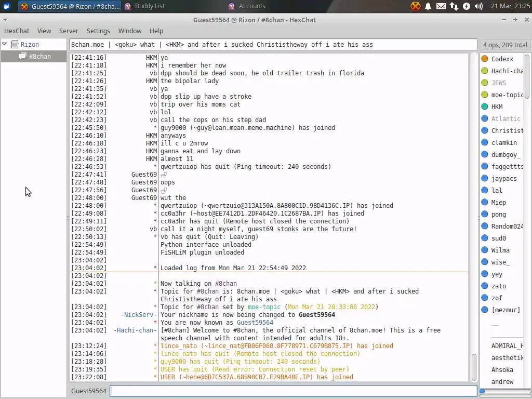Switch to HexChat taskbar window button

pos(70,6)
